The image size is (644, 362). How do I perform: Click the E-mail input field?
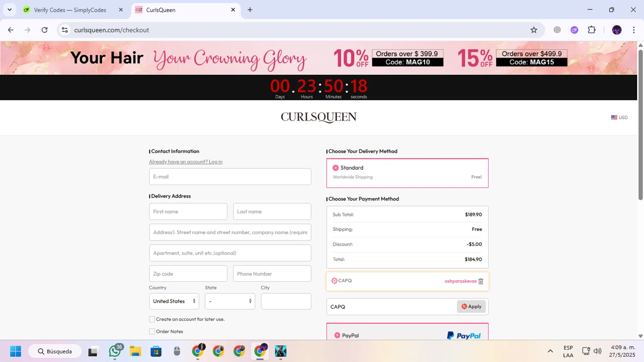(230, 177)
